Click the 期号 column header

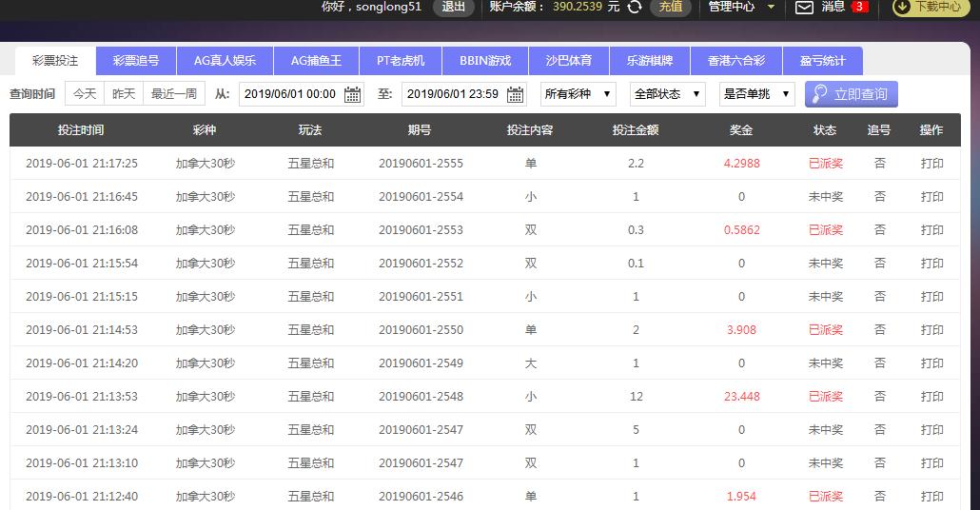click(420, 130)
